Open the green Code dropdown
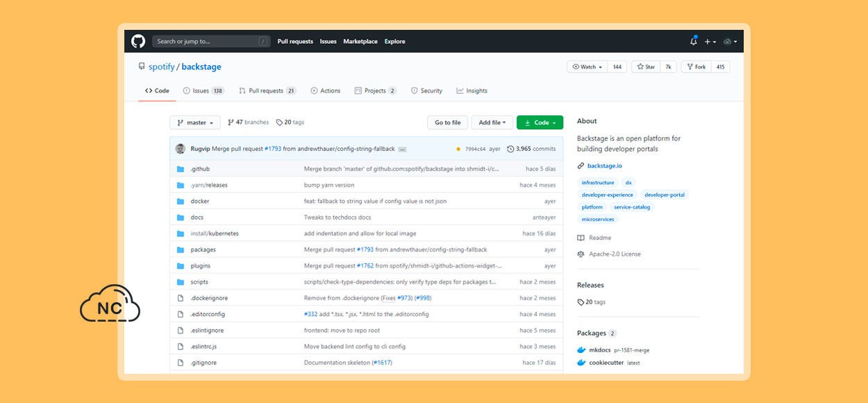Image resolution: width=868 pixels, height=403 pixels. (x=540, y=122)
